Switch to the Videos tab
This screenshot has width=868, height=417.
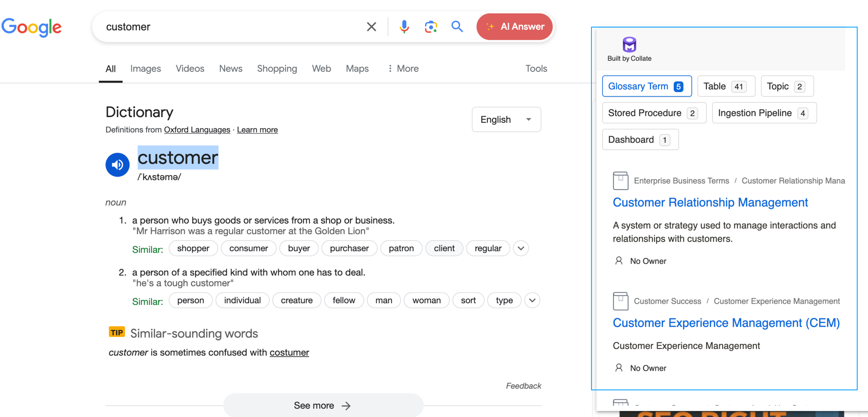pyautogui.click(x=190, y=69)
